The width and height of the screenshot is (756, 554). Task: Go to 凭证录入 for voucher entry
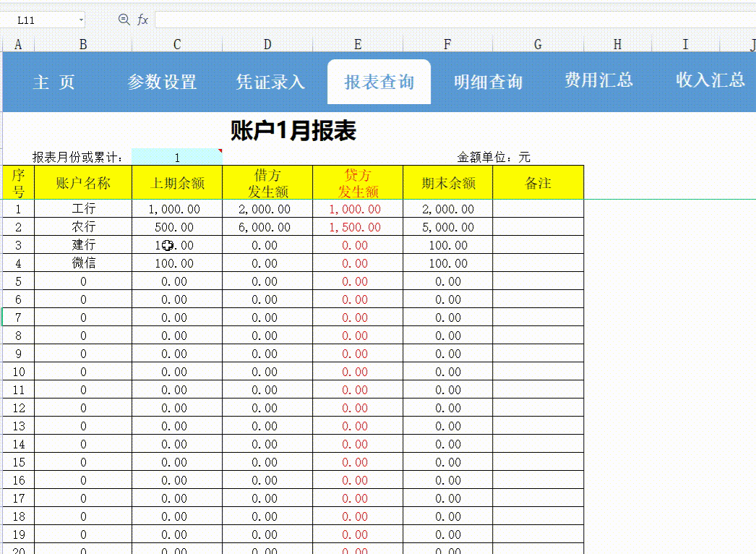click(x=270, y=82)
